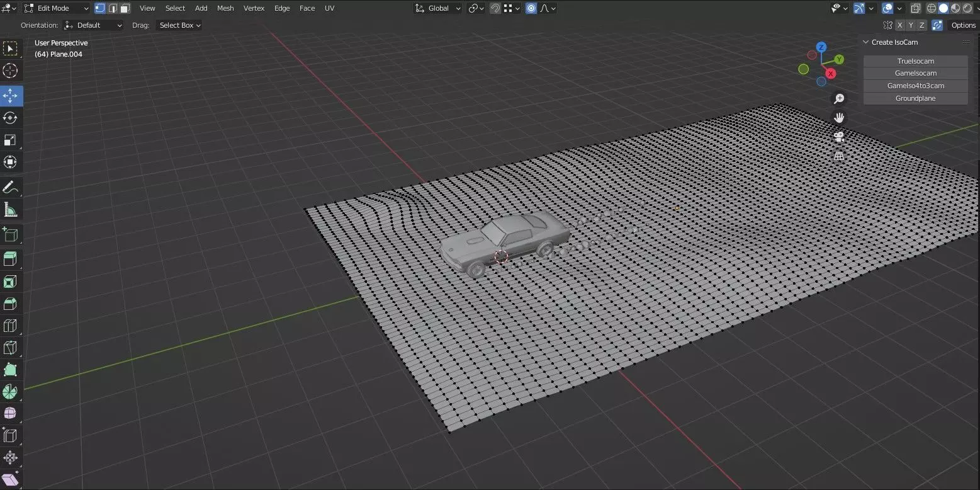
Task: Toggle show gizmo button
Action: (x=859, y=8)
